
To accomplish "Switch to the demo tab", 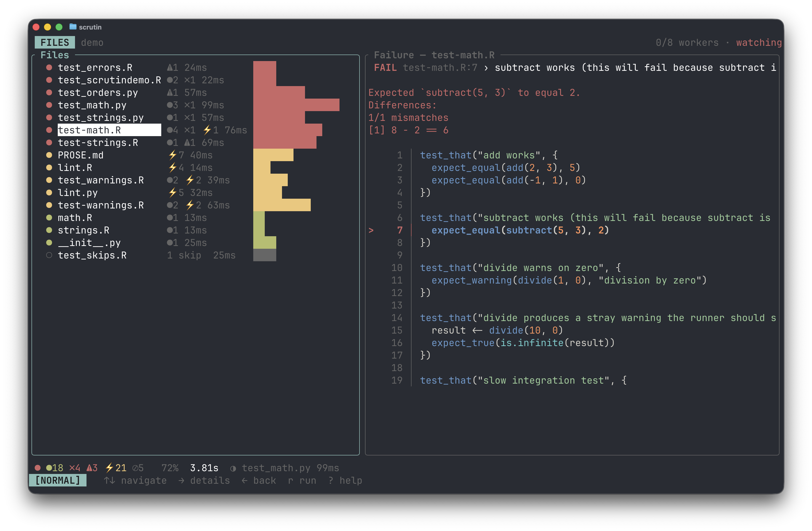I will [x=92, y=42].
